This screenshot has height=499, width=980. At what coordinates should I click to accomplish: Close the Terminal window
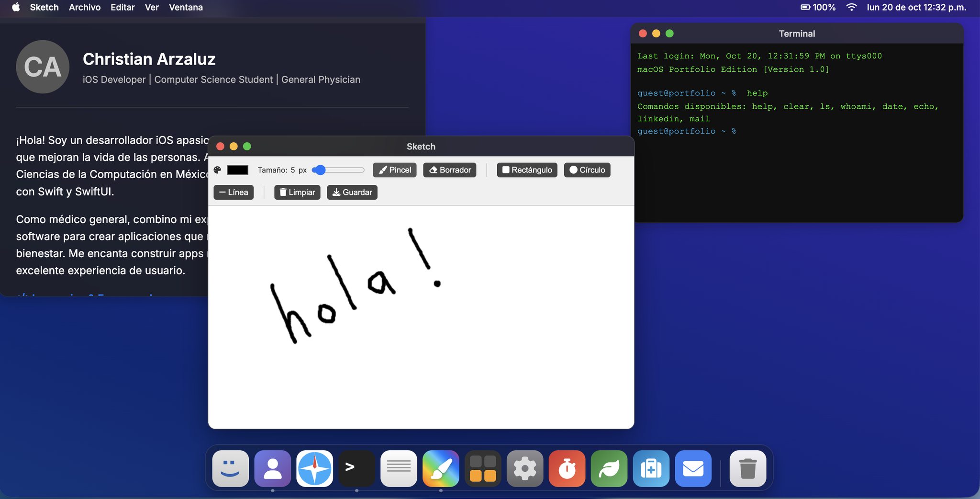pos(643,34)
